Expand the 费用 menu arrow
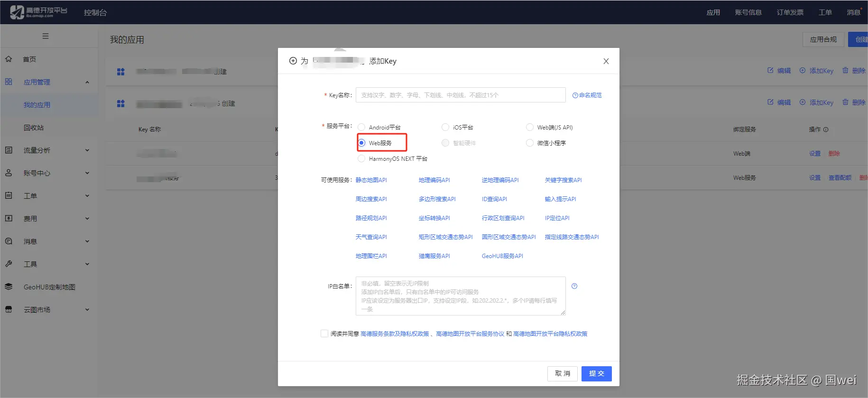The image size is (868, 398). [x=87, y=218]
